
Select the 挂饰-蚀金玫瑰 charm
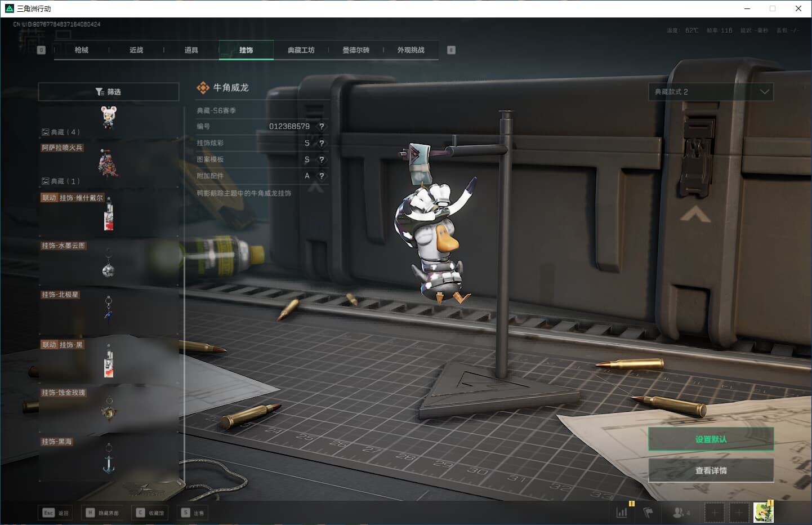point(108,409)
